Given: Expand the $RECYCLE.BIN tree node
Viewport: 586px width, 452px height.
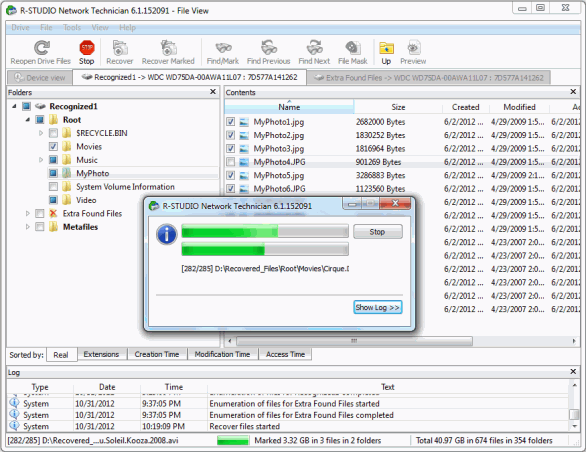Looking at the screenshot, I should click(x=41, y=133).
